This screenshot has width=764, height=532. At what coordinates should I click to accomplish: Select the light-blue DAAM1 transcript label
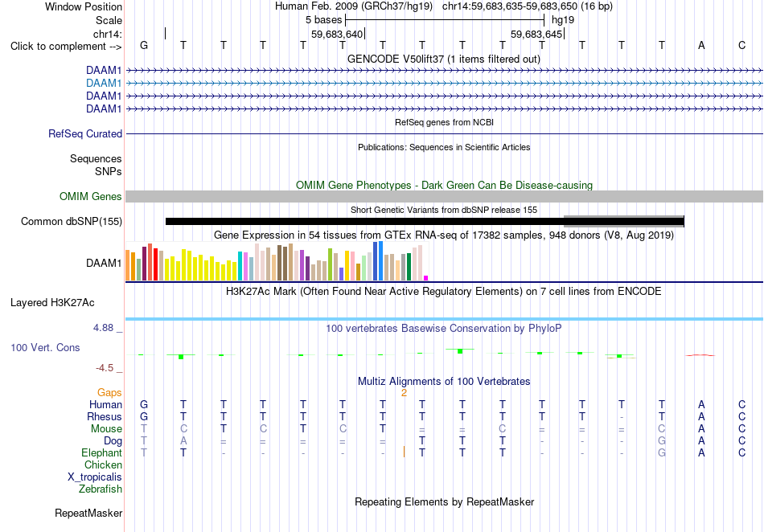(104, 84)
